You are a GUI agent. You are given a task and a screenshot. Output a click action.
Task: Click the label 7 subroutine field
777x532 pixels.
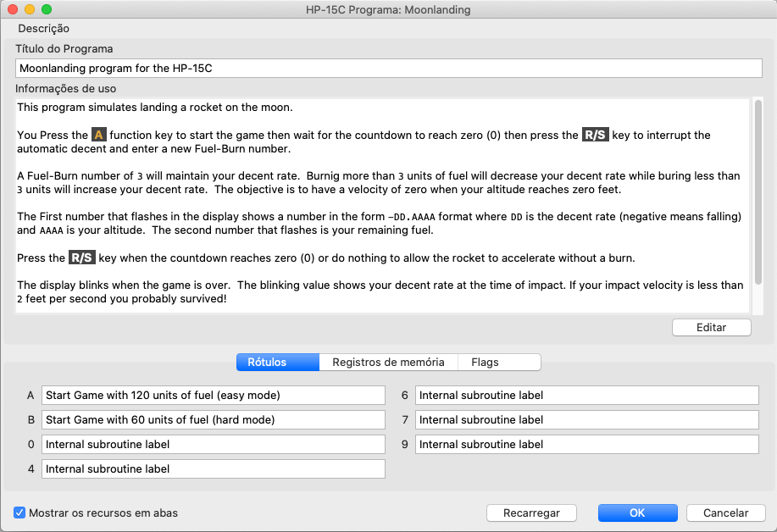tap(586, 420)
